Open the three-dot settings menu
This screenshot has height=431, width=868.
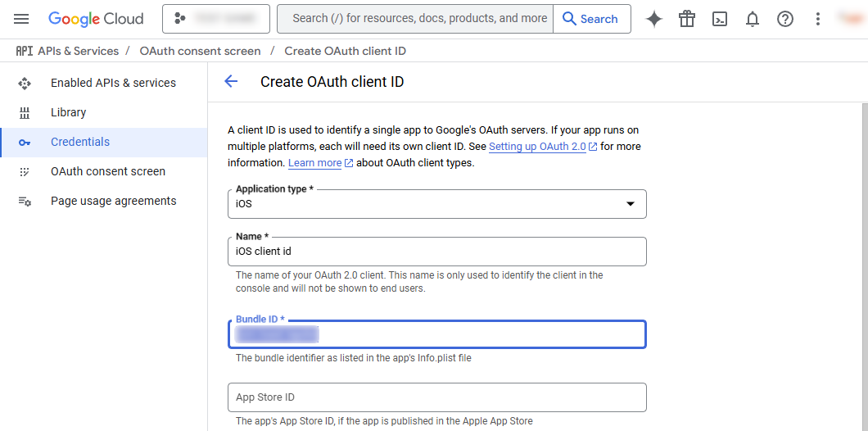coord(817,19)
